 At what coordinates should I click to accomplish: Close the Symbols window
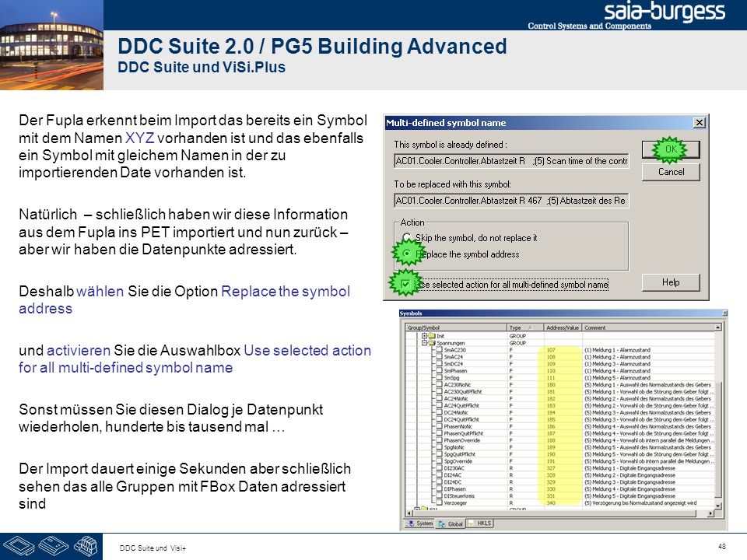pyautogui.click(x=724, y=313)
